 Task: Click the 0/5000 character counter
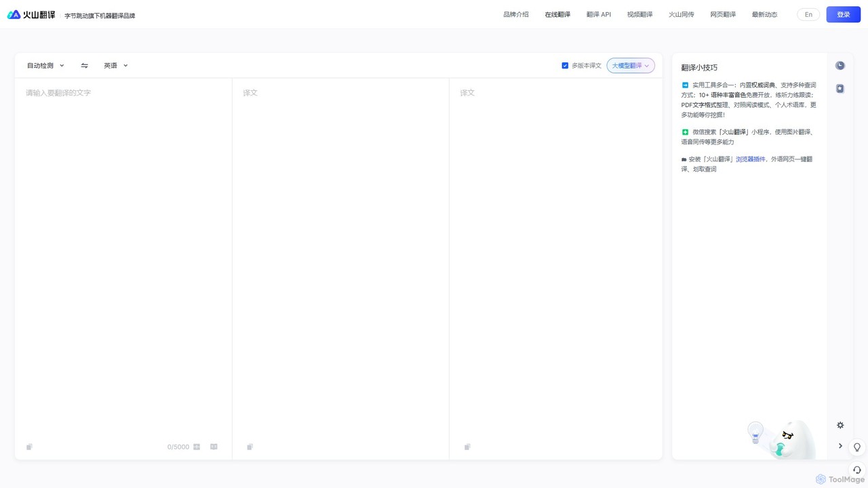coord(178,447)
